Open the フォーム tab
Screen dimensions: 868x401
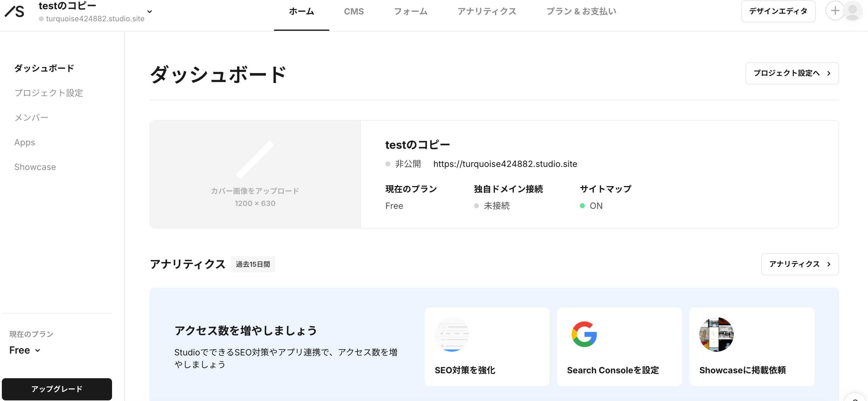pyautogui.click(x=410, y=11)
